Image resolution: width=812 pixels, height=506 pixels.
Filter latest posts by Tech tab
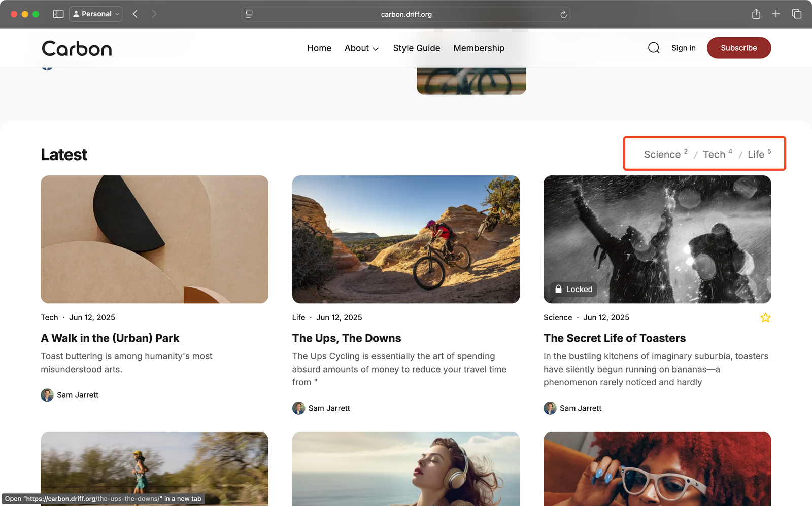[x=717, y=154]
